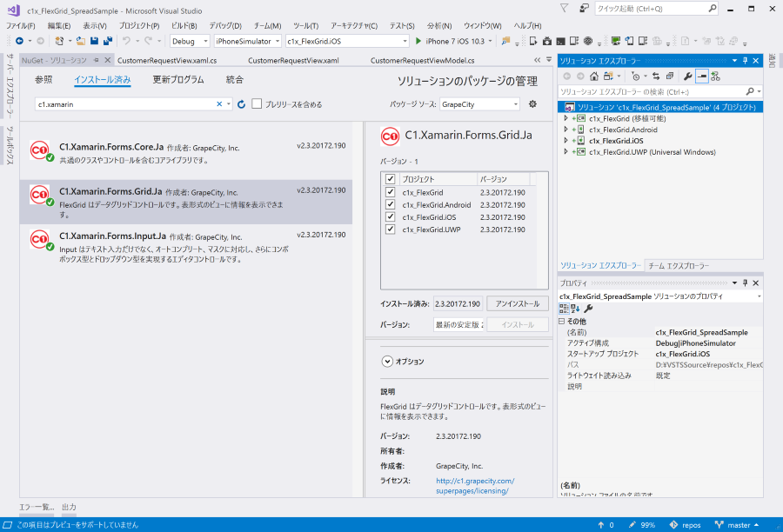Open the iPhoneSimulator platform dropdown
The height and width of the screenshot is (532, 783).
(248, 41)
